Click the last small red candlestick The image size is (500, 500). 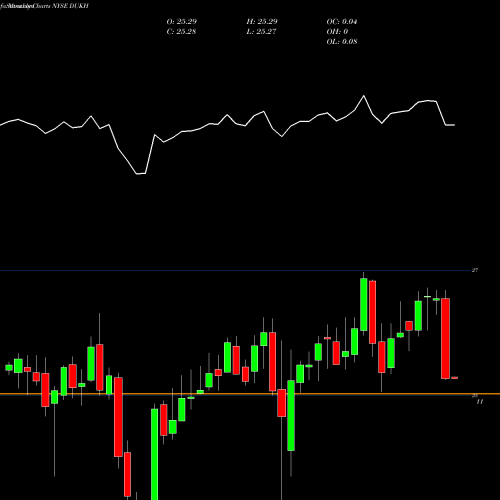click(454, 378)
